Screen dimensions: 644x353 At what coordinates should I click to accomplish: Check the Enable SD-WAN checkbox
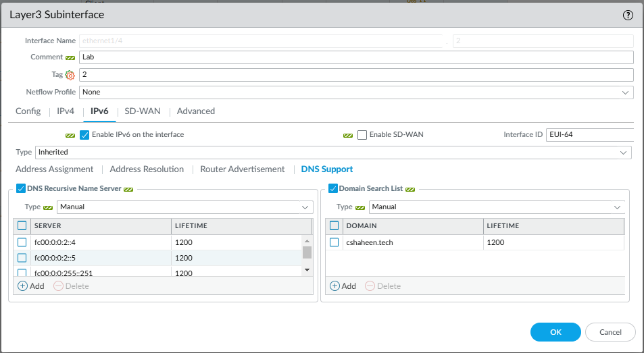(362, 135)
